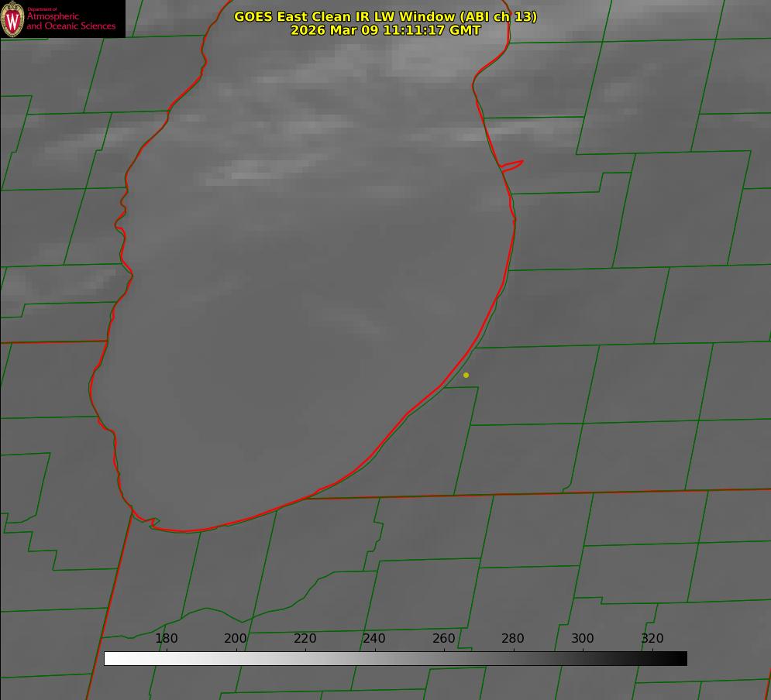The height and width of the screenshot is (700, 771).
Task: Click the 180 colorbar tick label
Action: pyautogui.click(x=167, y=639)
